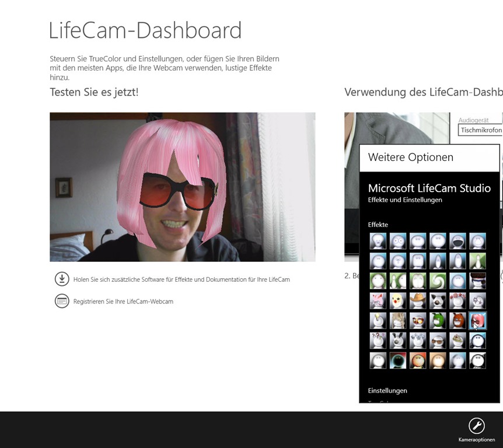Screen dimensions: 503x448
Task: Select the cowboy hat effect
Action: click(x=418, y=300)
